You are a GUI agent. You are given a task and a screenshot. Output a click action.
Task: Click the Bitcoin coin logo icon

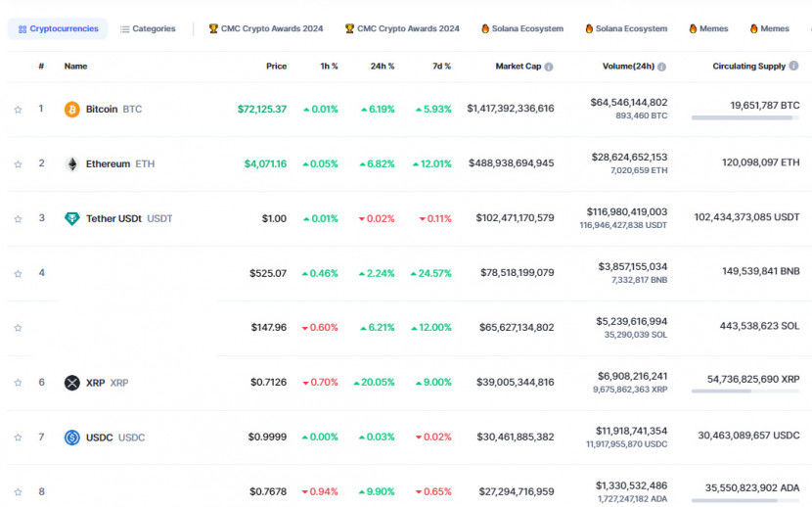click(72, 110)
